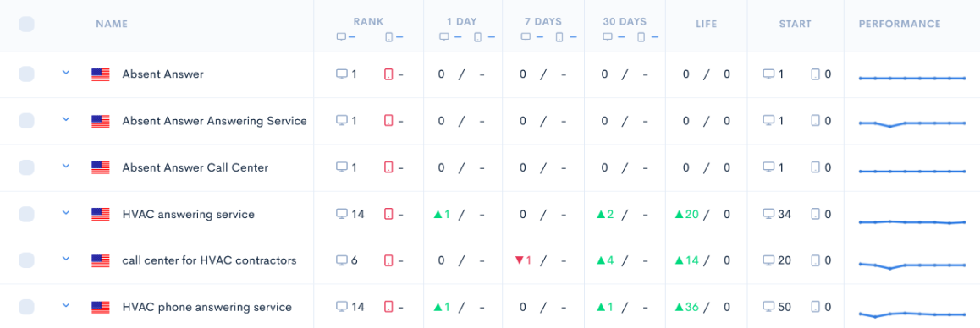Viewport: 980px width, 328px height.
Task: Sort by the LIFE column header
Action: (x=707, y=24)
